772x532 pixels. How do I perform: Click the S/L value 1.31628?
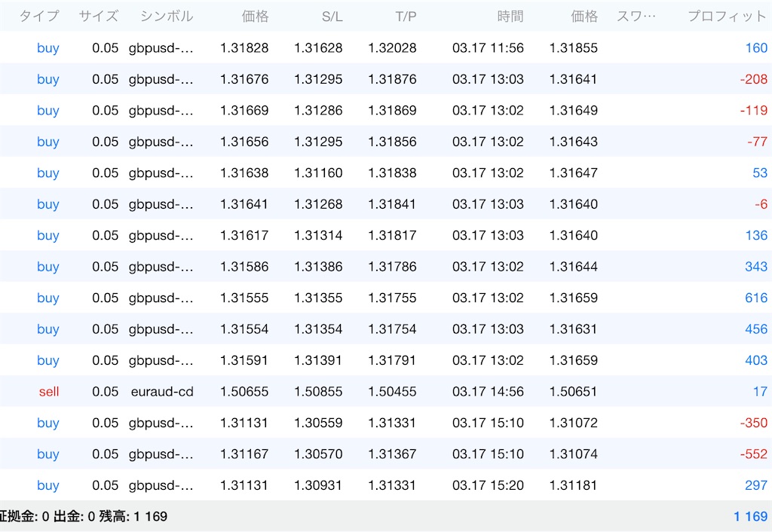tap(318, 47)
